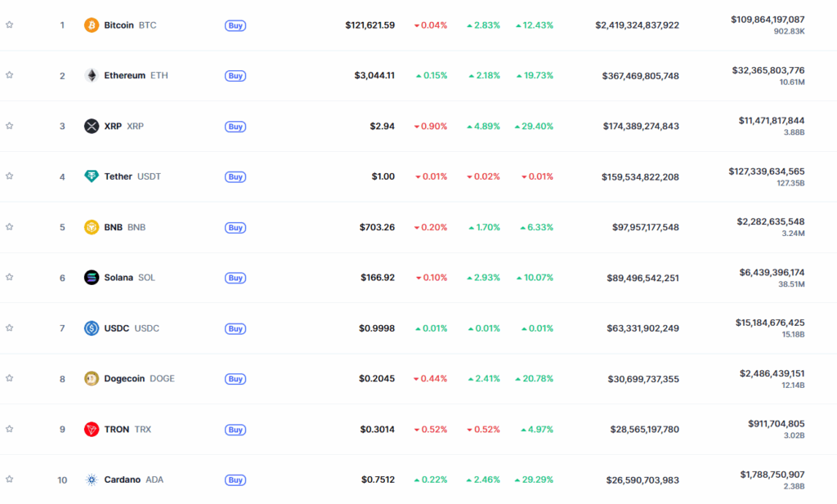Add TRON to watchlist star
Viewport: 837px width, 504px height.
pos(9,429)
